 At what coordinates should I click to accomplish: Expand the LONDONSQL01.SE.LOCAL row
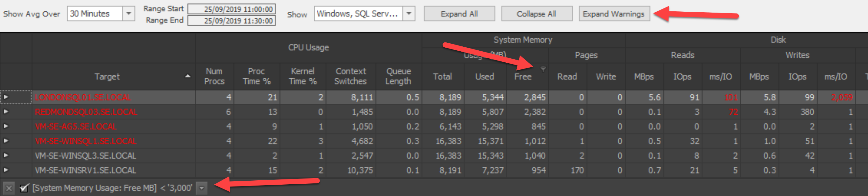click(x=6, y=97)
